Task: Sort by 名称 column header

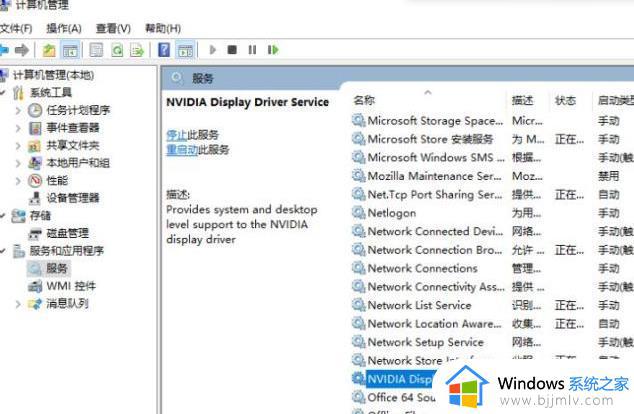Action: click(x=364, y=100)
